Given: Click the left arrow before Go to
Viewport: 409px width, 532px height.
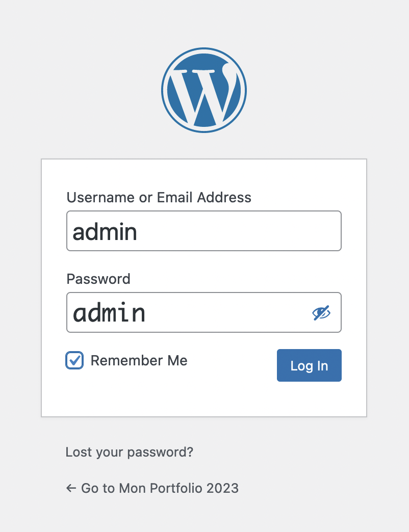Looking at the screenshot, I should click(x=71, y=488).
